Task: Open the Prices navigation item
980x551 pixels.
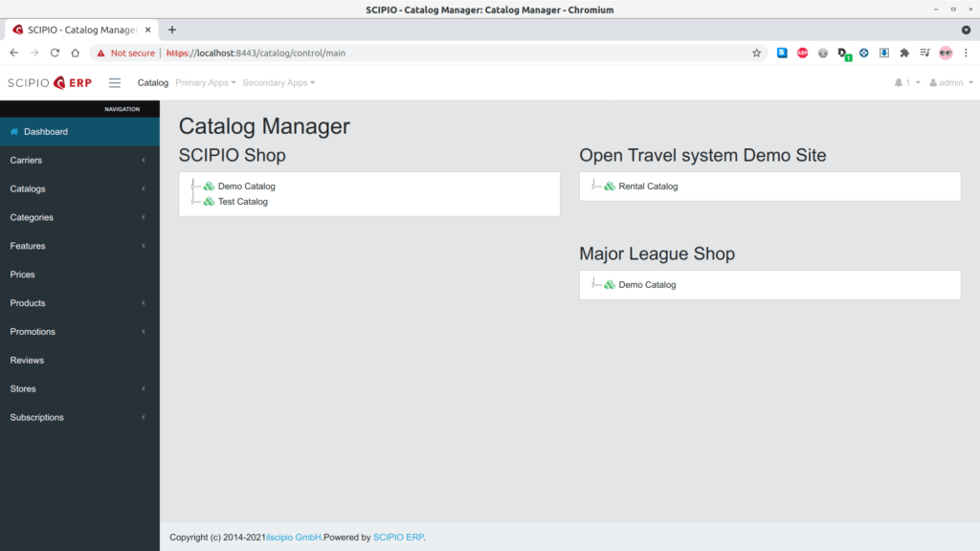Action: pyautogui.click(x=80, y=275)
